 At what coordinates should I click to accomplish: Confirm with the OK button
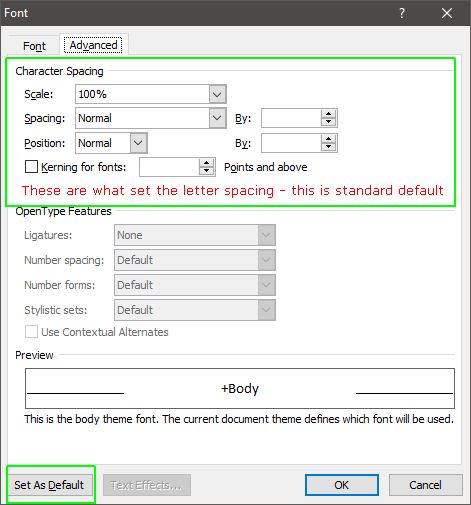click(342, 485)
